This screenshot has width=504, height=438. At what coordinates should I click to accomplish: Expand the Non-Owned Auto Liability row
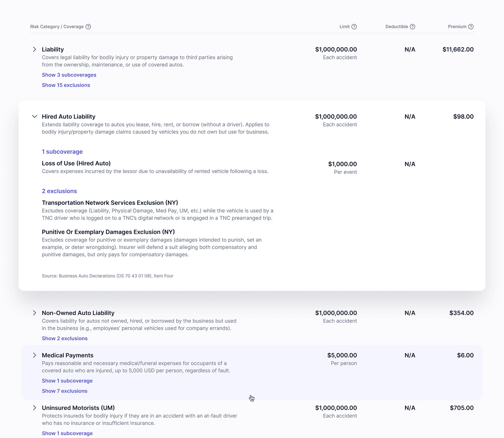34,313
